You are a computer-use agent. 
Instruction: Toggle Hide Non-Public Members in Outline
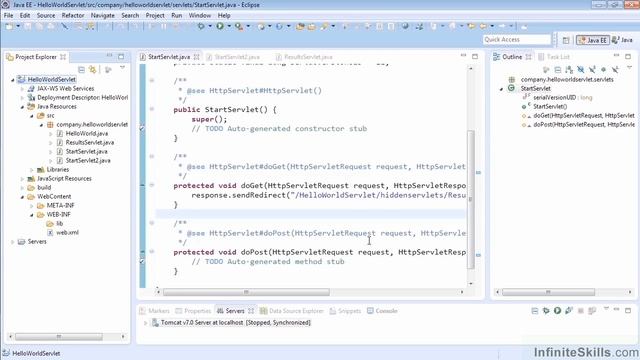click(x=603, y=70)
